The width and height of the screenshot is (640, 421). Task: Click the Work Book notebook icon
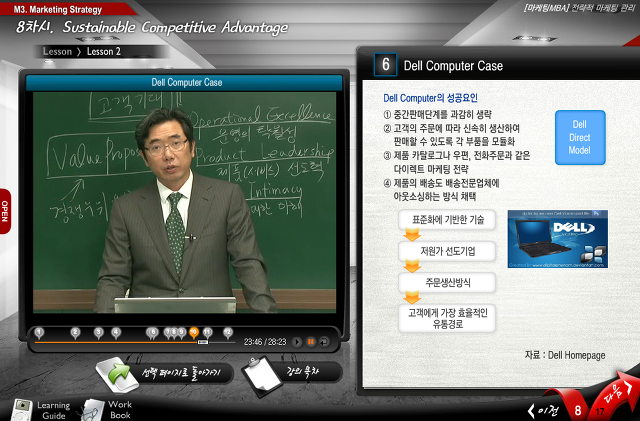pos(92,410)
